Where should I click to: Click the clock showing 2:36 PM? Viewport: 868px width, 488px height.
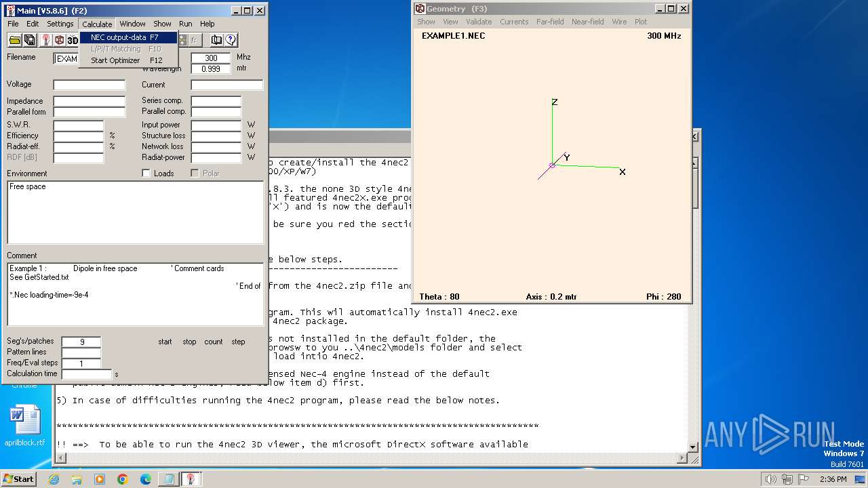[x=833, y=479]
